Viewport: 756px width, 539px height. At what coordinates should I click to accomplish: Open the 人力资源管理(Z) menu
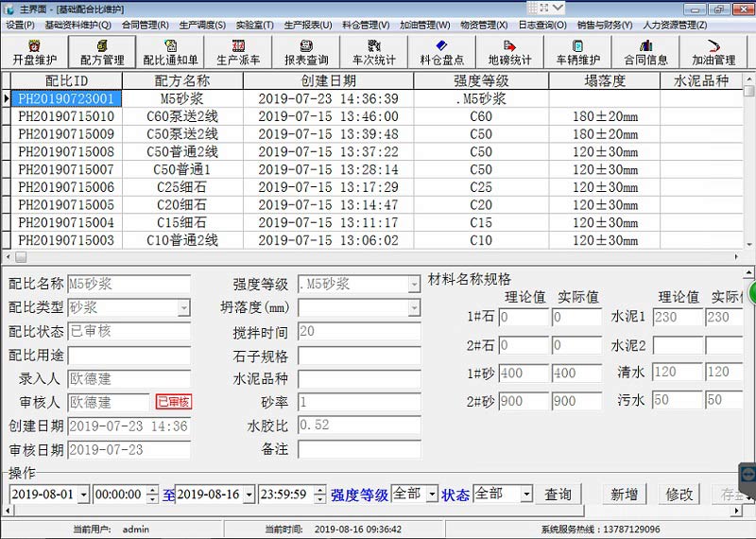pyautogui.click(x=675, y=25)
